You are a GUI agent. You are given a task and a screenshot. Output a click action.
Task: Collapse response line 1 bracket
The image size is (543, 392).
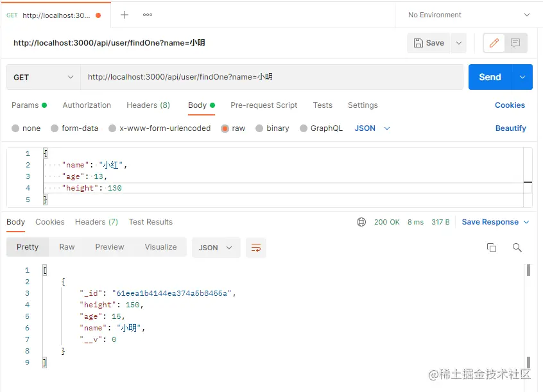click(45, 270)
